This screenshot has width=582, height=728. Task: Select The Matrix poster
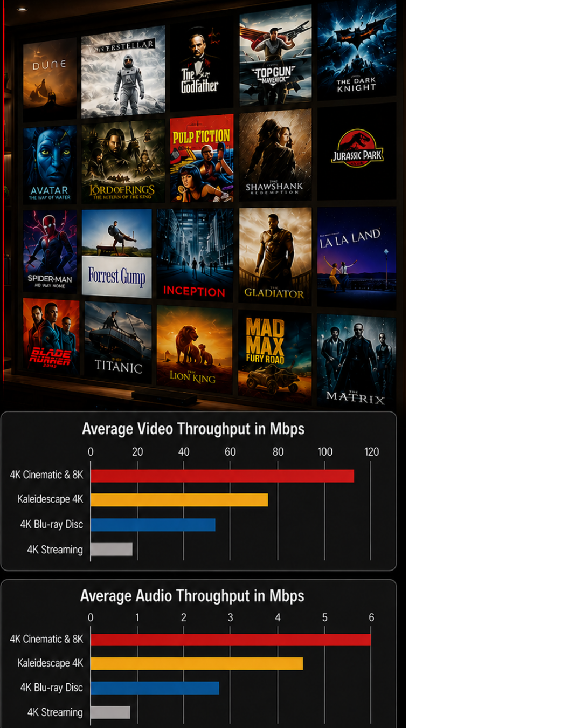[357, 360]
